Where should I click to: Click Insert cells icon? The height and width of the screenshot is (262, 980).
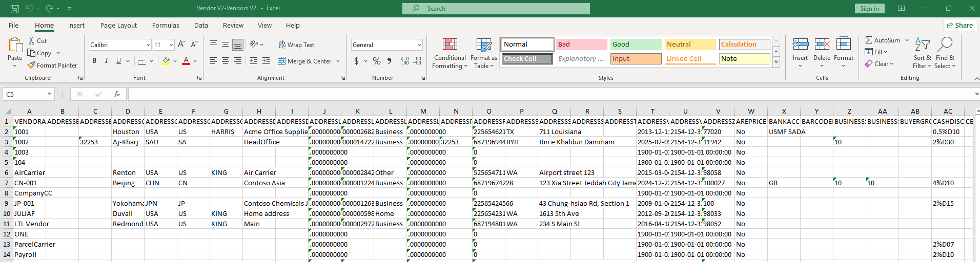[x=800, y=45]
